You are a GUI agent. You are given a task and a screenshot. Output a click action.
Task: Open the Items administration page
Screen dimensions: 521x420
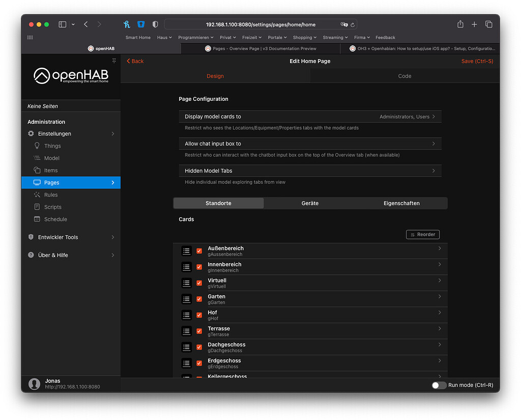[x=51, y=170]
